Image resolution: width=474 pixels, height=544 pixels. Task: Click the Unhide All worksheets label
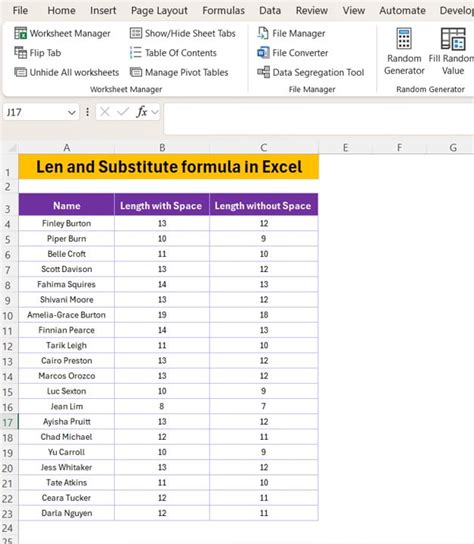(74, 73)
